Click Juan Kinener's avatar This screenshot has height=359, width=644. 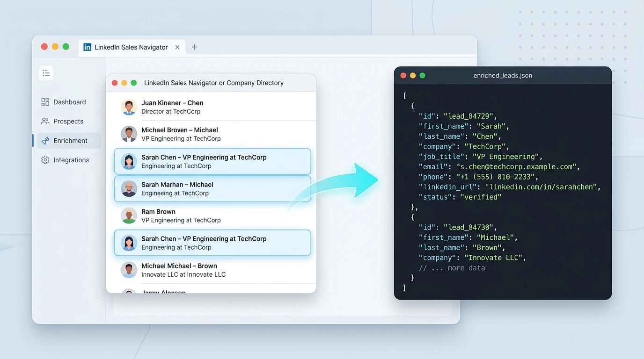click(x=129, y=107)
